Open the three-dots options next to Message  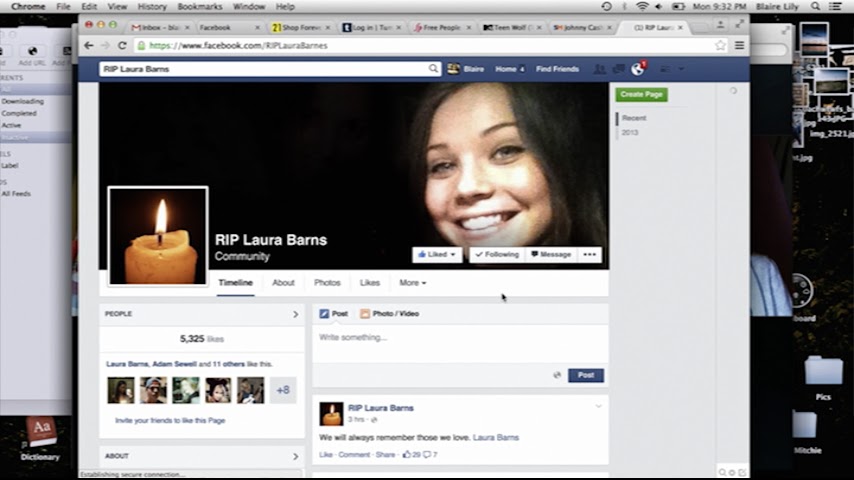(x=590, y=255)
